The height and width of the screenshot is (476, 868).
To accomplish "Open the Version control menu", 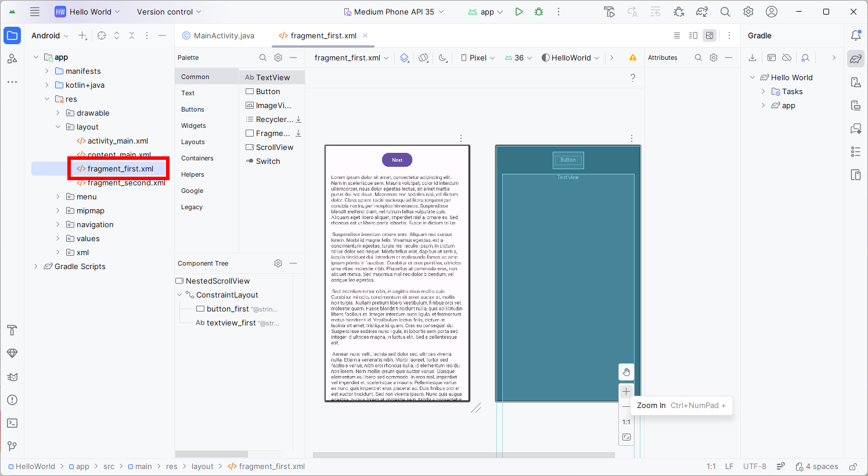I will [x=168, y=12].
